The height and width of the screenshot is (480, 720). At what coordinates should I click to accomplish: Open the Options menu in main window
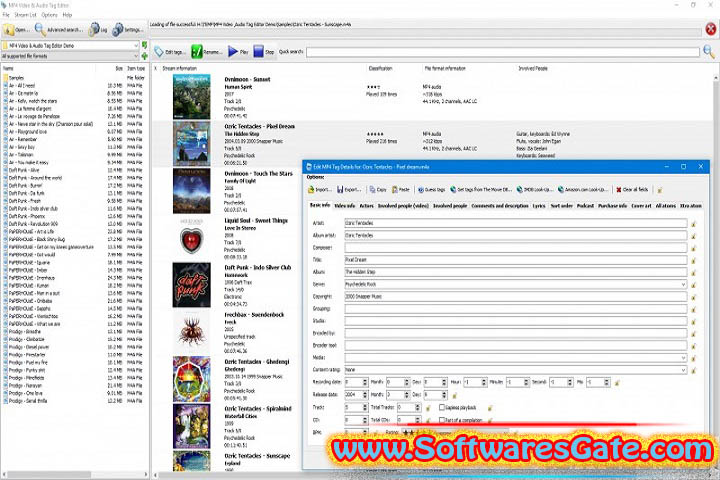pos(49,15)
